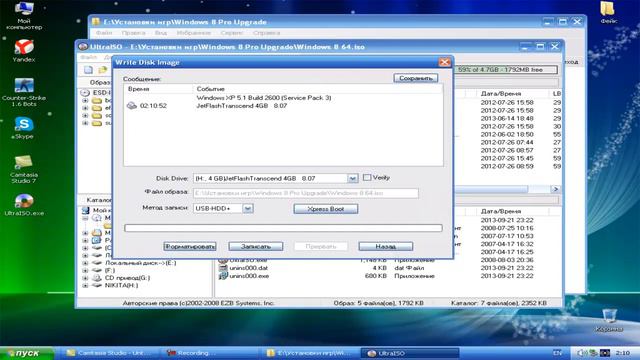Click the Open file icon in UltraISO toolbar
640x360 pixels.
[x=102, y=70]
